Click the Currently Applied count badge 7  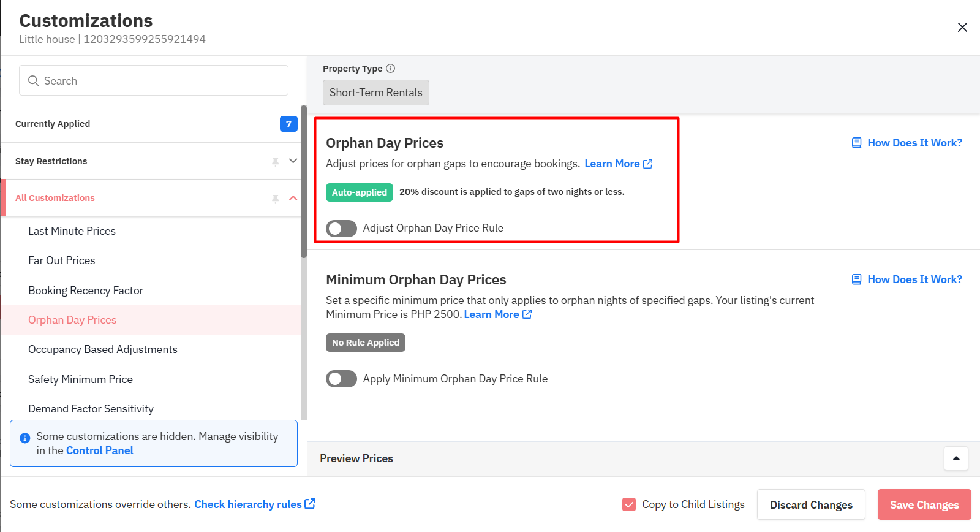click(288, 124)
